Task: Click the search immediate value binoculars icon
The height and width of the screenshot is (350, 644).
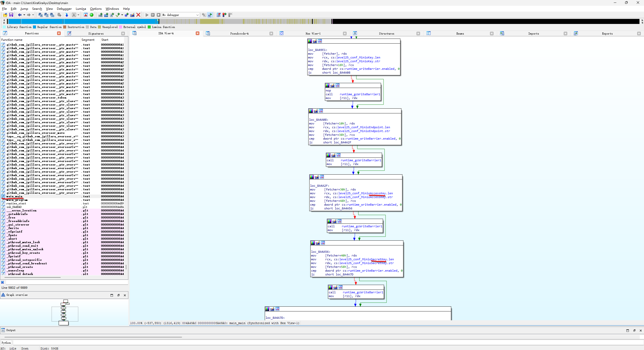Action: 40,15
